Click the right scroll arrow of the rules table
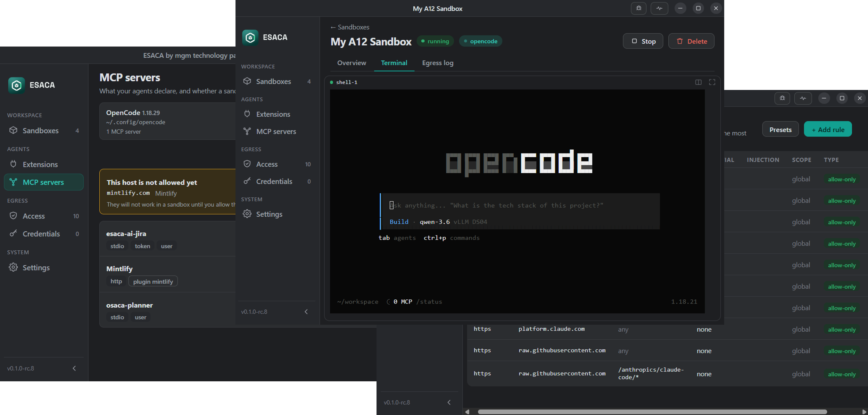Viewport: 868px width, 415px height. pos(864,412)
